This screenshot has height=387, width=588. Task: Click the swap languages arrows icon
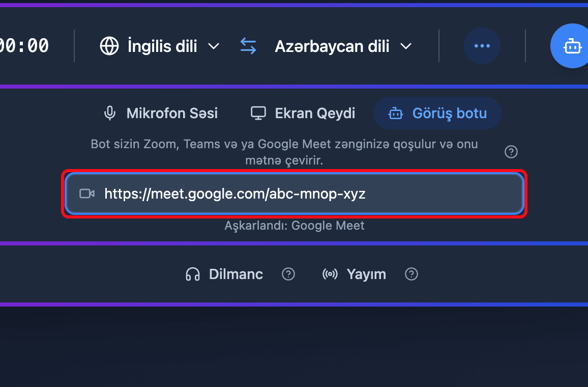coord(248,46)
